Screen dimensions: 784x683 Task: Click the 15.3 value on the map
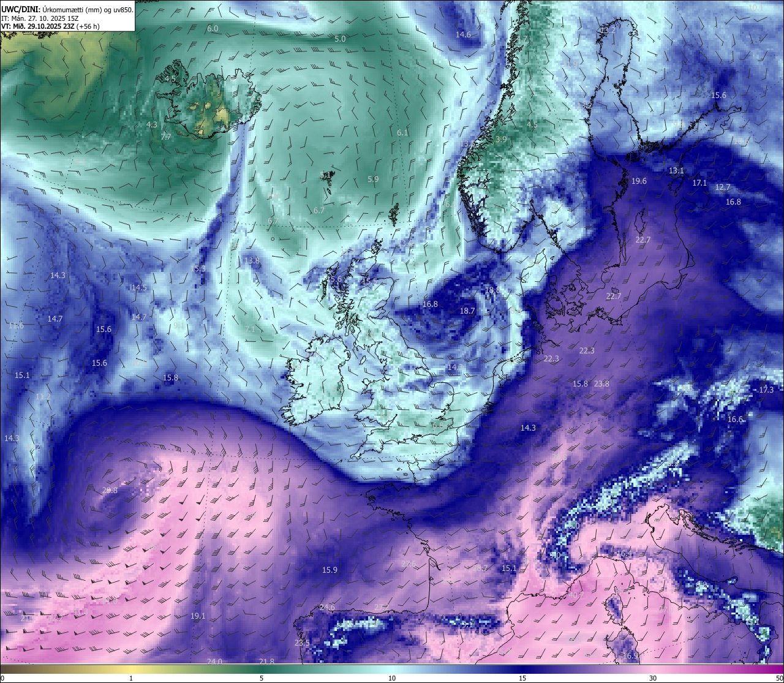click(x=198, y=269)
